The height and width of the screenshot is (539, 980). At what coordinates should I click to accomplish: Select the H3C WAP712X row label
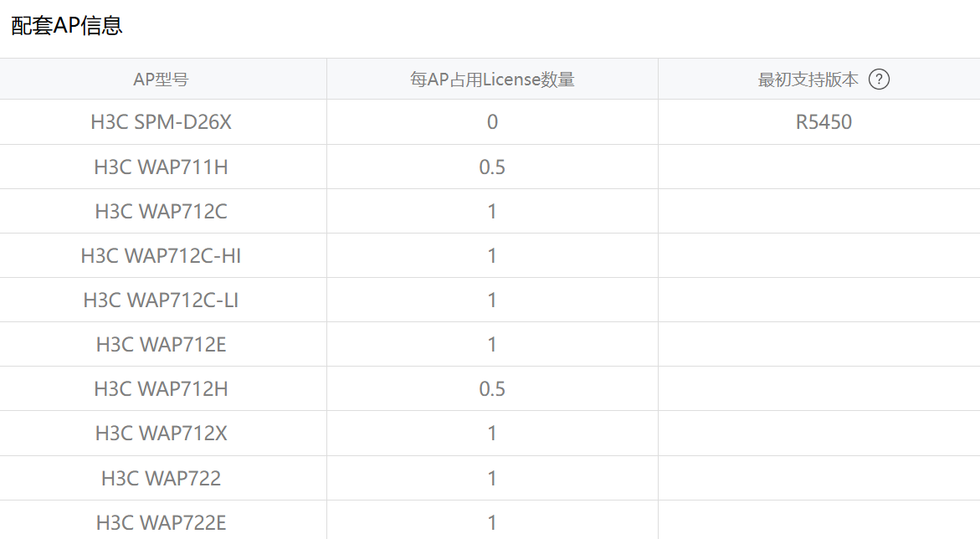tap(161, 434)
